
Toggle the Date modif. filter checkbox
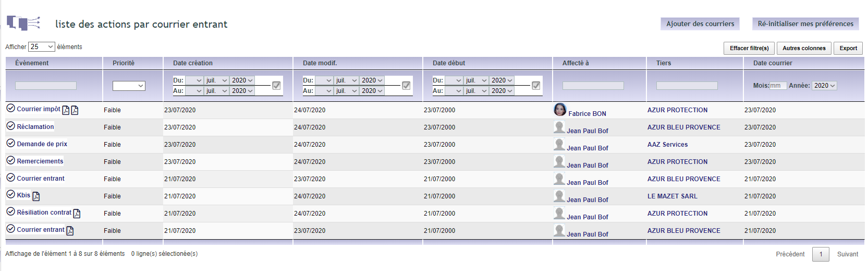pyautogui.click(x=406, y=85)
